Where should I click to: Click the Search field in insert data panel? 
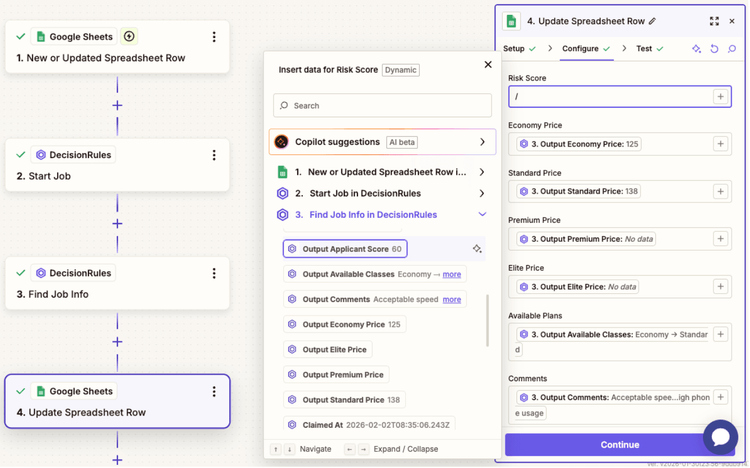[x=382, y=105]
